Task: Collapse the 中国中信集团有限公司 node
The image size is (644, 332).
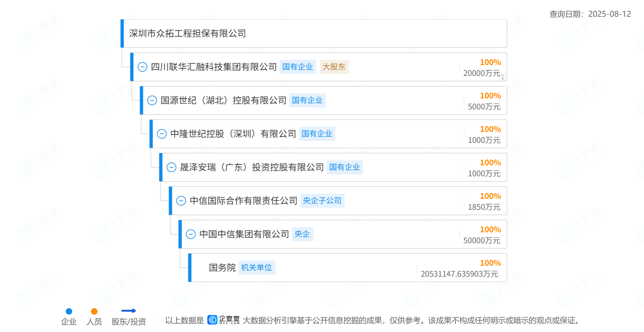Action: click(191, 234)
